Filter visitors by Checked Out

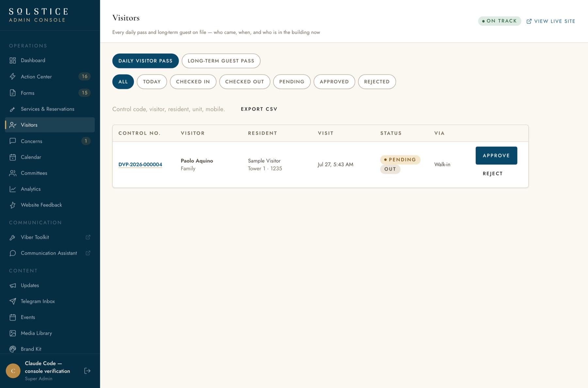point(245,82)
